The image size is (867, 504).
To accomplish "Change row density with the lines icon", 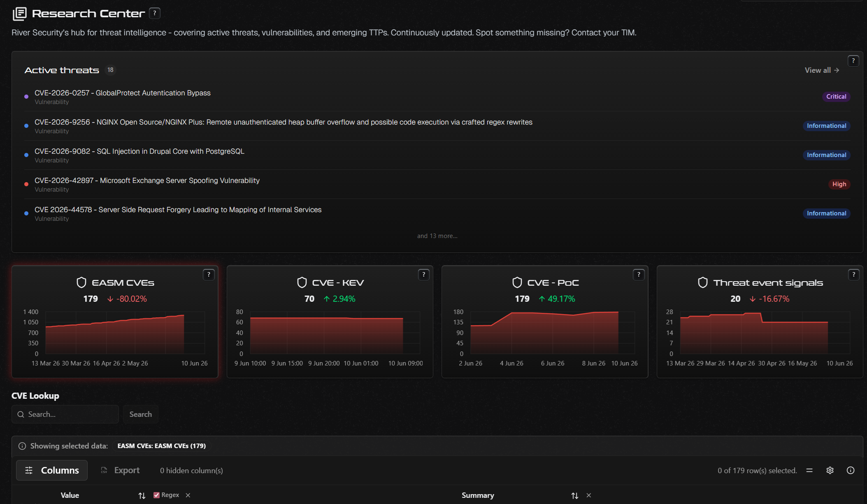I will [809, 470].
